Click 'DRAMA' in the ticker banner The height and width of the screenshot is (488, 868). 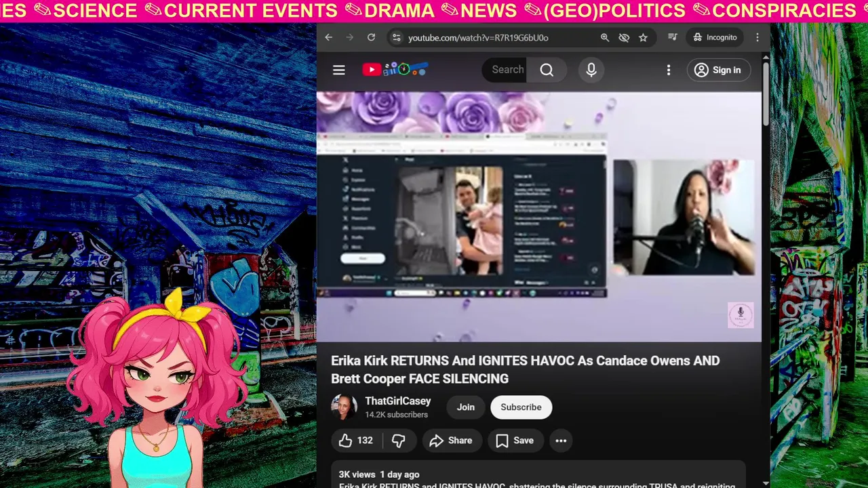pos(399,11)
